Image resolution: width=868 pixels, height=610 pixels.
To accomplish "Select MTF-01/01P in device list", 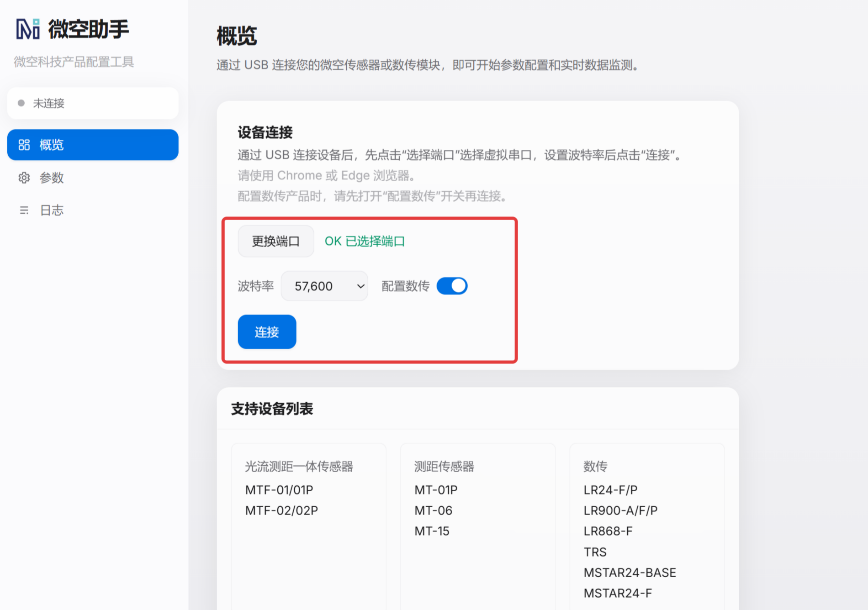I will click(279, 490).
